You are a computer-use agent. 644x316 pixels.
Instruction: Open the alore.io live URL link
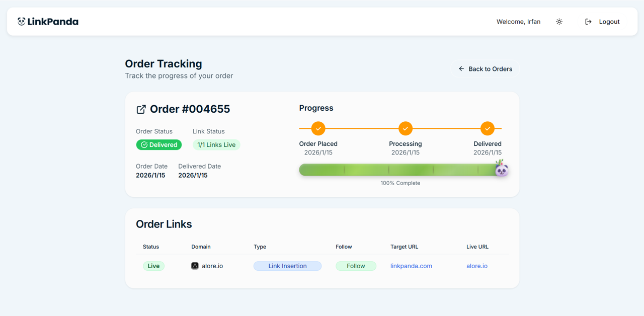click(x=476, y=266)
